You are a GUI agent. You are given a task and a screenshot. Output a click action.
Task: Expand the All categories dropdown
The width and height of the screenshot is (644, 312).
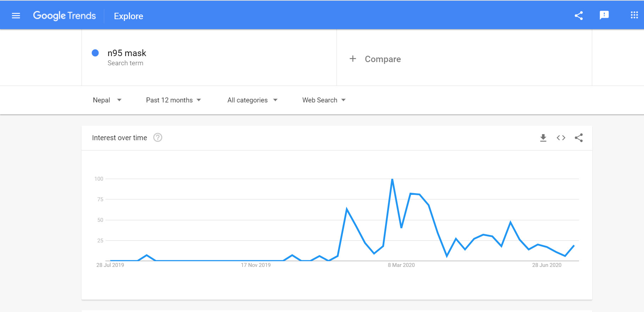click(x=252, y=100)
